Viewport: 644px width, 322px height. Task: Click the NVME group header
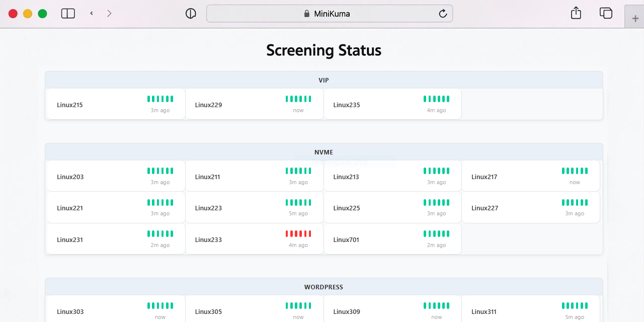tap(324, 152)
